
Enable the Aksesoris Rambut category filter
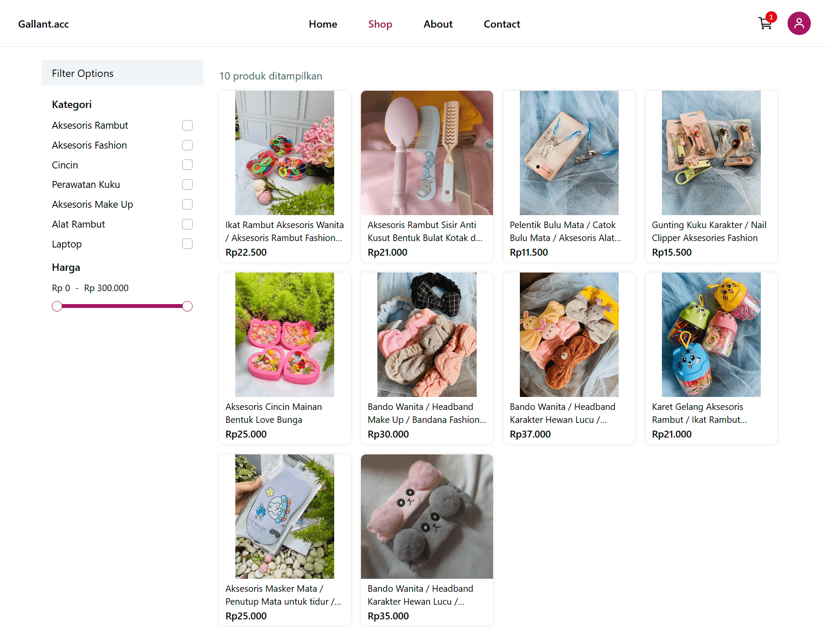187,125
